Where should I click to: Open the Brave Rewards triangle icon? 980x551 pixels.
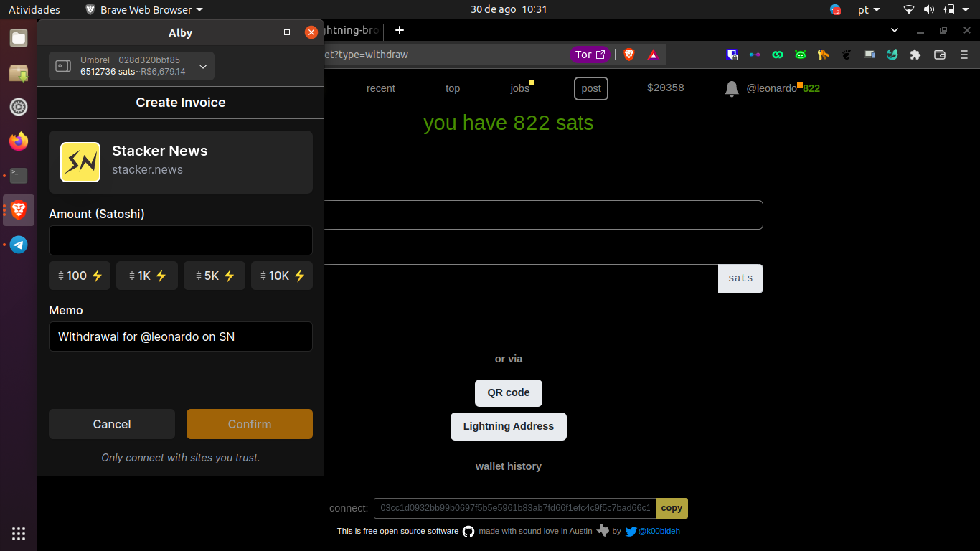pos(653,54)
